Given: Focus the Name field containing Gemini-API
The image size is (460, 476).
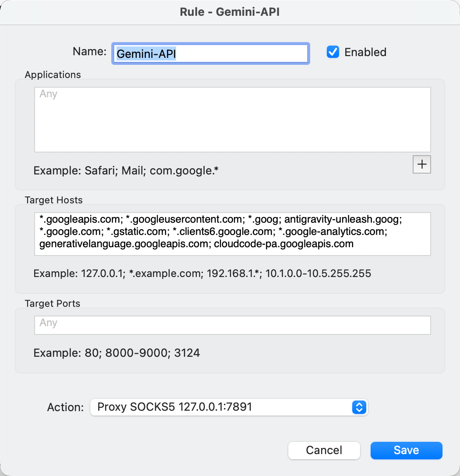Looking at the screenshot, I should click(211, 53).
